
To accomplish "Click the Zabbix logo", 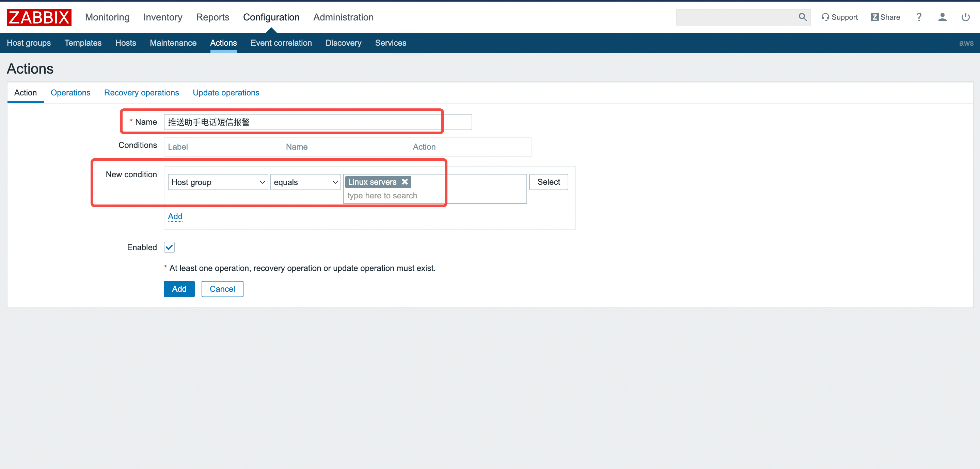I will coord(39,17).
